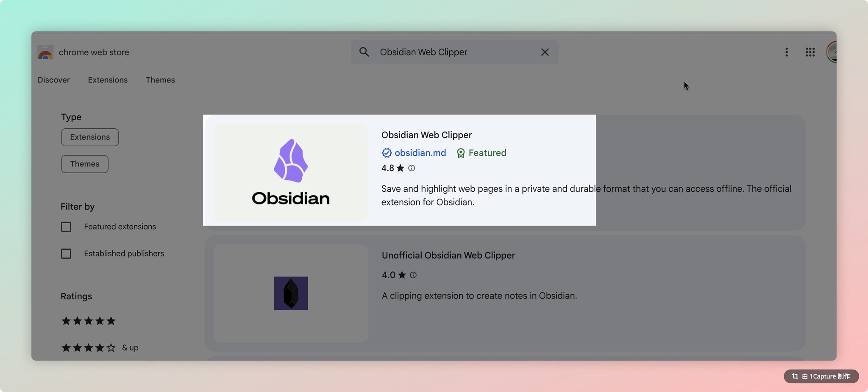Click the user profile avatar
Image resolution: width=868 pixels, height=392 pixels.
[832, 52]
